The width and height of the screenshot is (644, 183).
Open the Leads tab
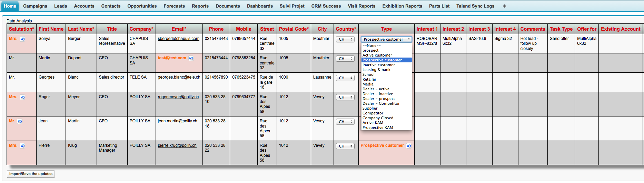click(61, 6)
